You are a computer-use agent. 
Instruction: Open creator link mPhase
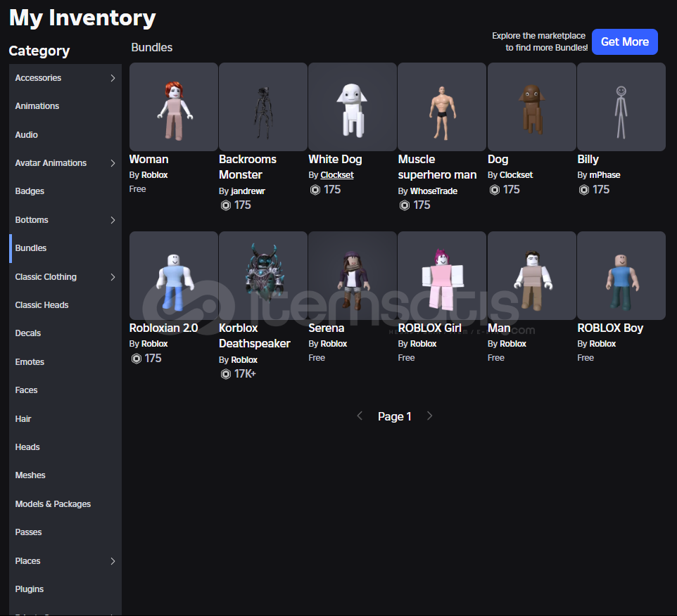click(x=605, y=175)
